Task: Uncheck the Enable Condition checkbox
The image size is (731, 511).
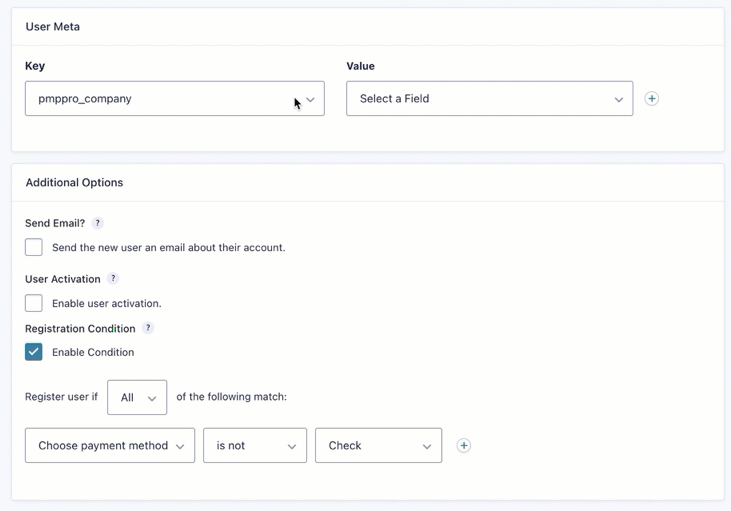Action: click(34, 352)
